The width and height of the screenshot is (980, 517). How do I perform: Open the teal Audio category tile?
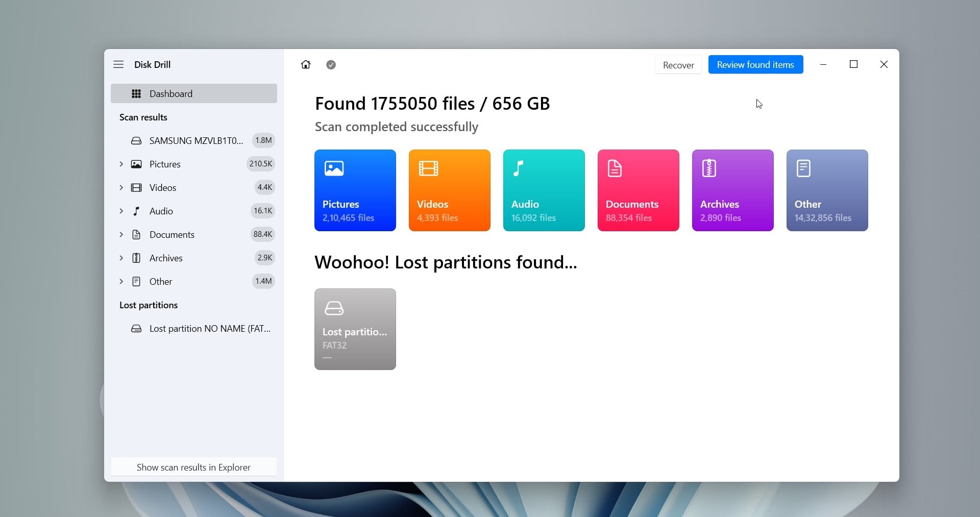click(544, 190)
